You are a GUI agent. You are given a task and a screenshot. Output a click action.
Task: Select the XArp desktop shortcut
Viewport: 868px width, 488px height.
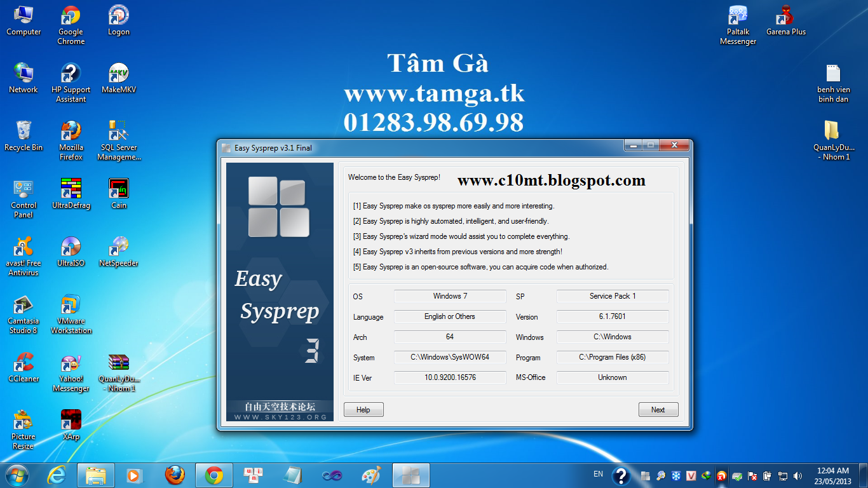point(71,425)
